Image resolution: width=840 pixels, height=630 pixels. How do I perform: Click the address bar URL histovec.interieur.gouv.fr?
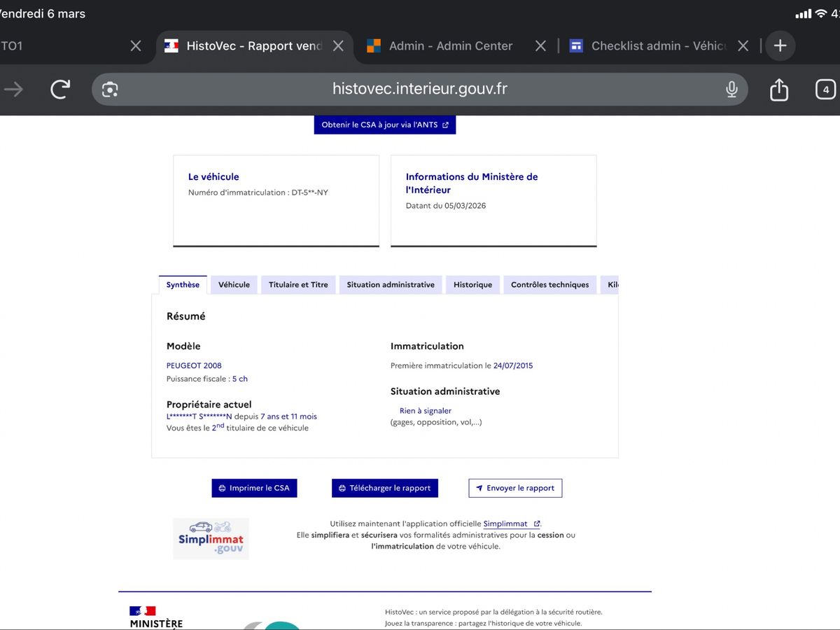420,89
